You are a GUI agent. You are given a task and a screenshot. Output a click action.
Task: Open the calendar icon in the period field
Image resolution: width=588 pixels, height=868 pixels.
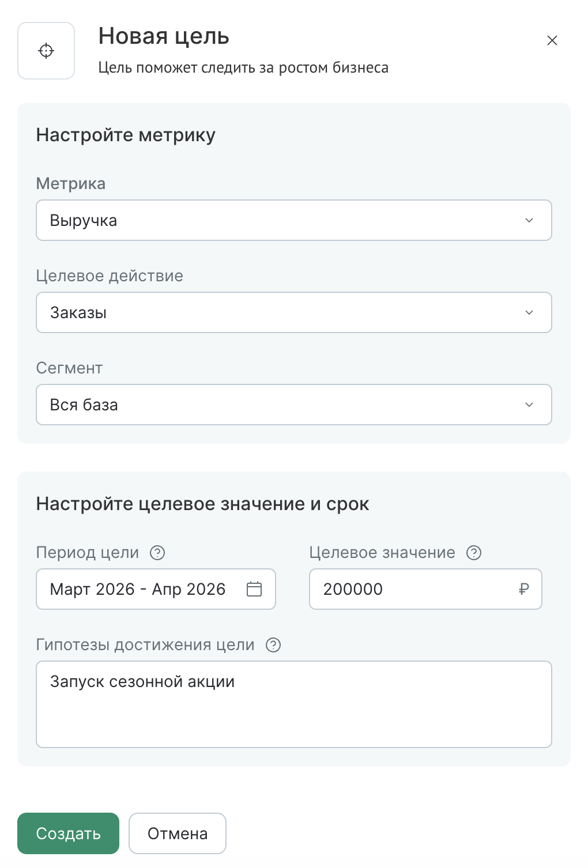tap(254, 589)
